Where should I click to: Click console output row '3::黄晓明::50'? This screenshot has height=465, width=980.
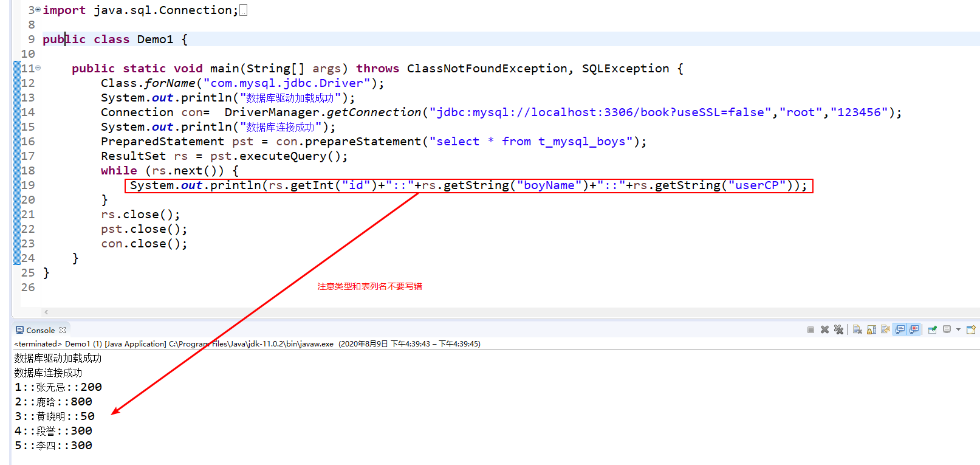click(x=55, y=416)
